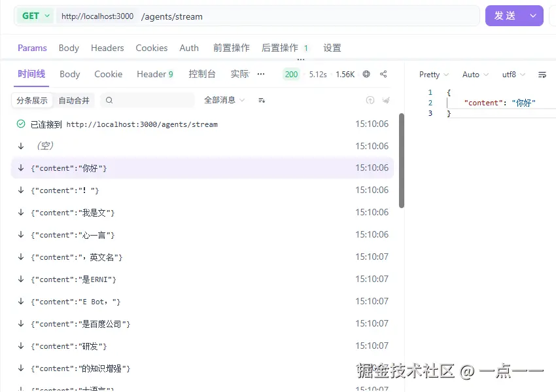Screen dimensions: 556x392
Task: Click the circled up-arrow scroll-to-top icon
Action: tap(370, 100)
